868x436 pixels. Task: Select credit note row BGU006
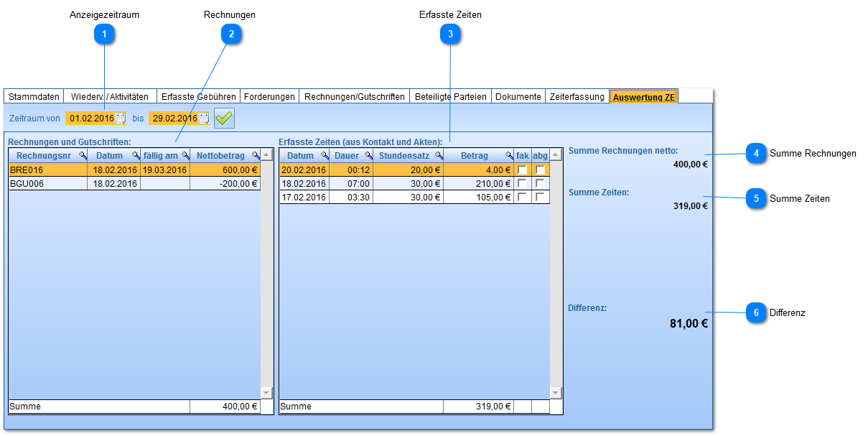[x=134, y=183]
